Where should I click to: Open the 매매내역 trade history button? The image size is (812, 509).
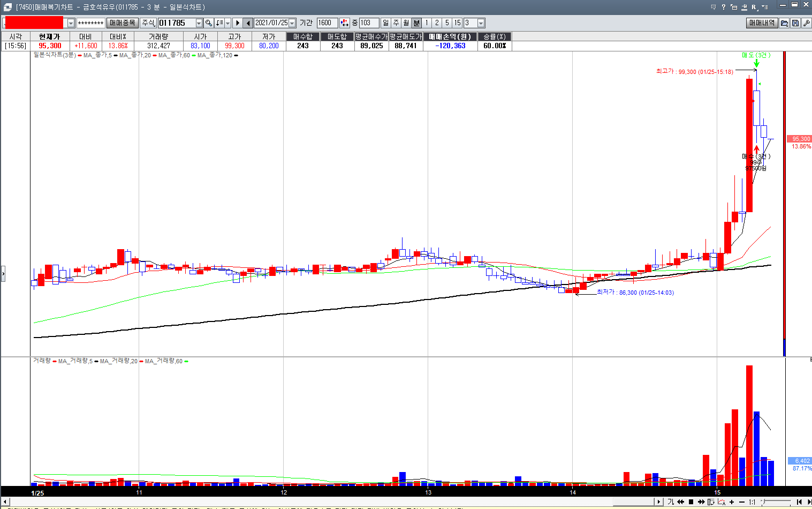[x=762, y=23]
